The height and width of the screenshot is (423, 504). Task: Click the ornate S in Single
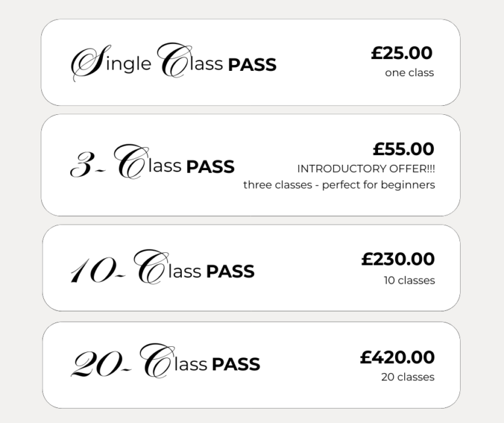pos(91,62)
